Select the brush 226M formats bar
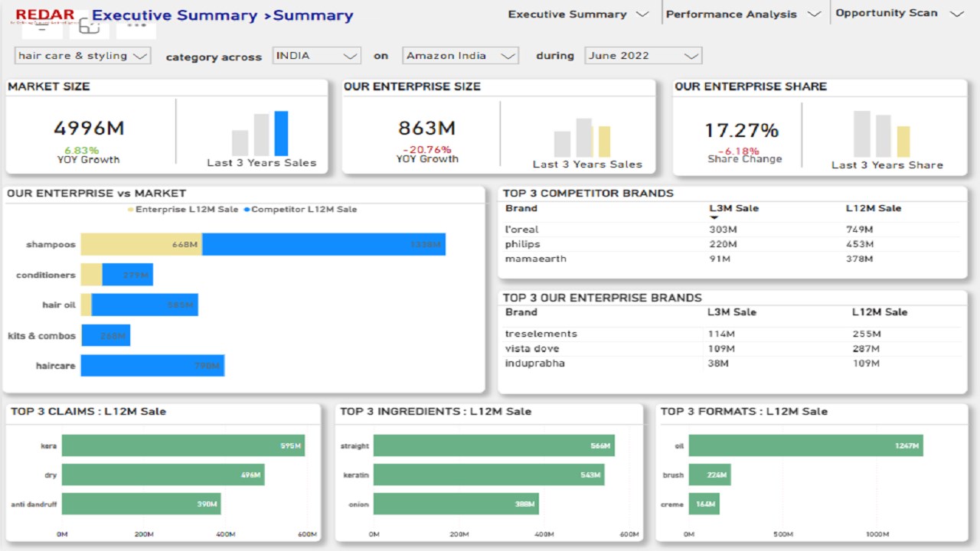Image resolution: width=980 pixels, height=551 pixels. pos(710,475)
